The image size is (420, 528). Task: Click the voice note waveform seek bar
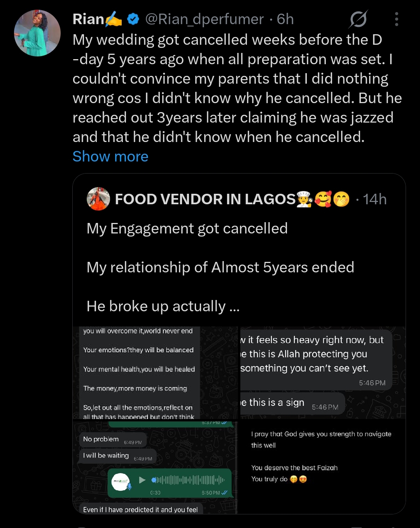(188, 480)
